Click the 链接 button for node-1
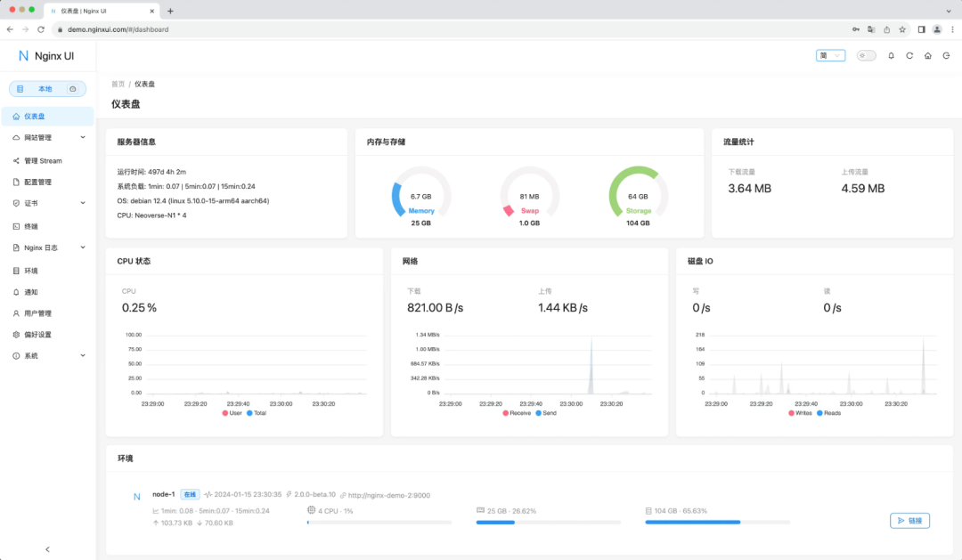The image size is (962, 560). pyautogui.click(x=909, y=521)
